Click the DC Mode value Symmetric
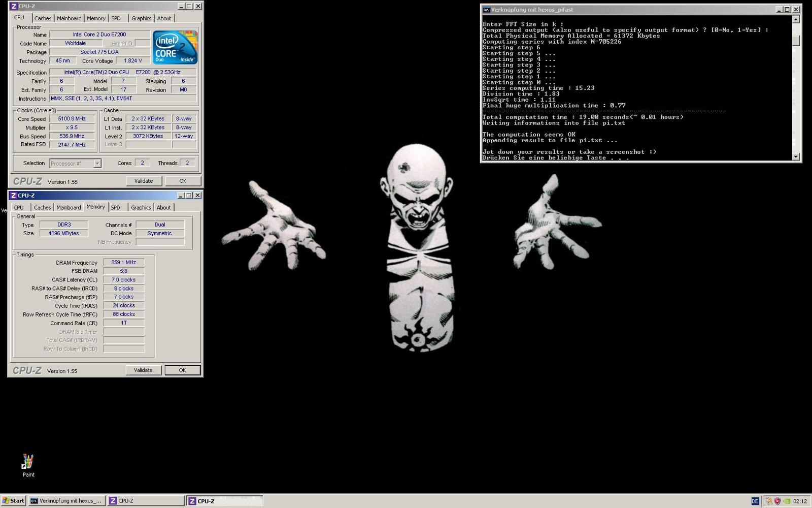 [x=160, y=233]
